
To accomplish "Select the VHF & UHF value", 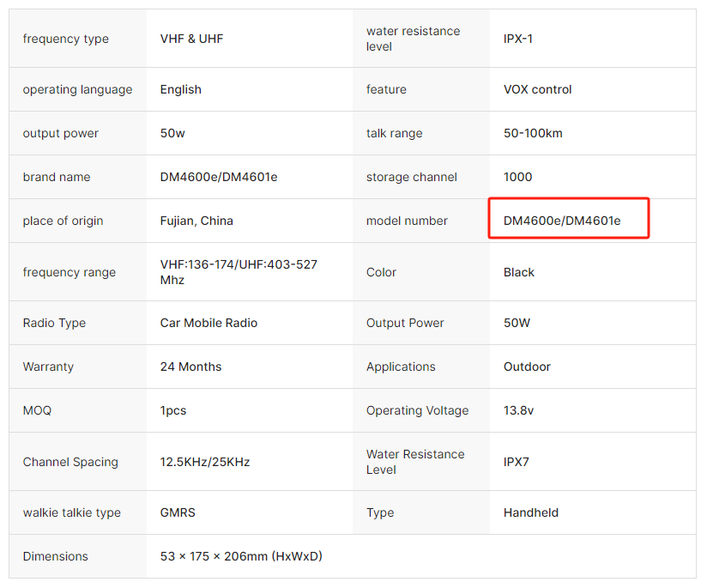I will (x=191, y=39).
